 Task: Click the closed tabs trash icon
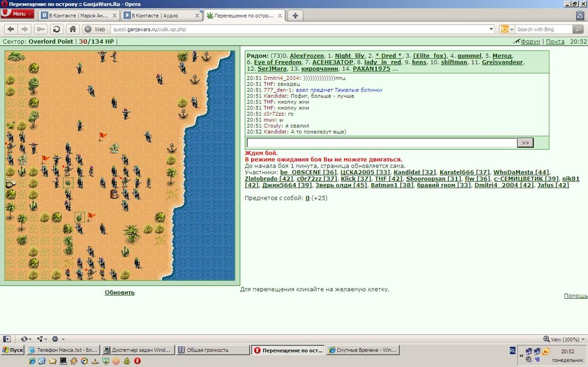[x=580, y=15]
